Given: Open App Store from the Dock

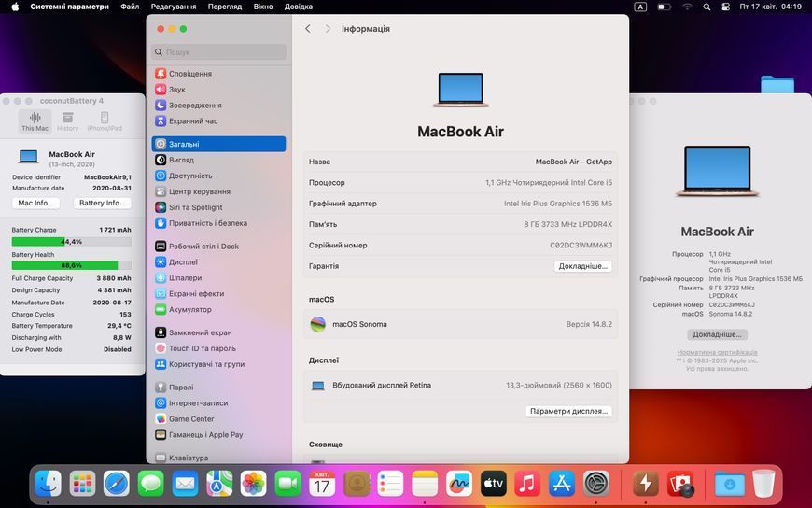Looking at the screenshot, I should 562,484.
